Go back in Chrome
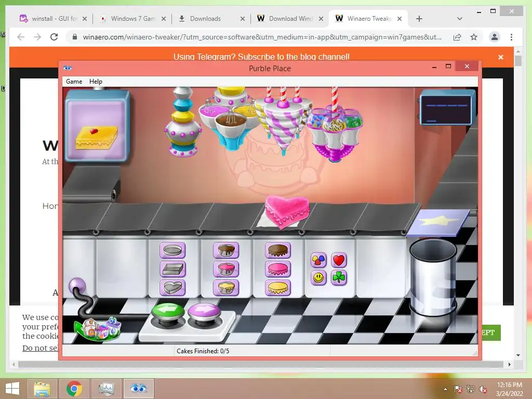The height and width of the screenshot is (399, 532). (x=21, y=37)
